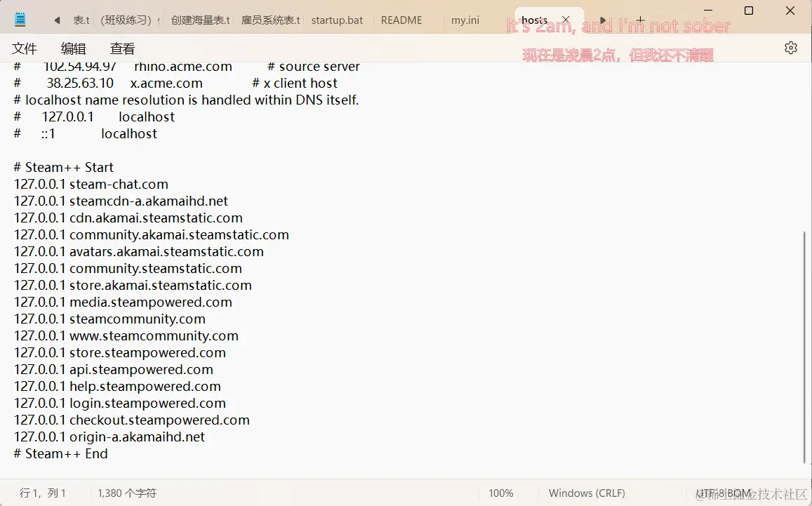Click the 行 1, 列 1 cursor position
The height and width of the screenshot is (506, 812).
[x=43, y=493]
